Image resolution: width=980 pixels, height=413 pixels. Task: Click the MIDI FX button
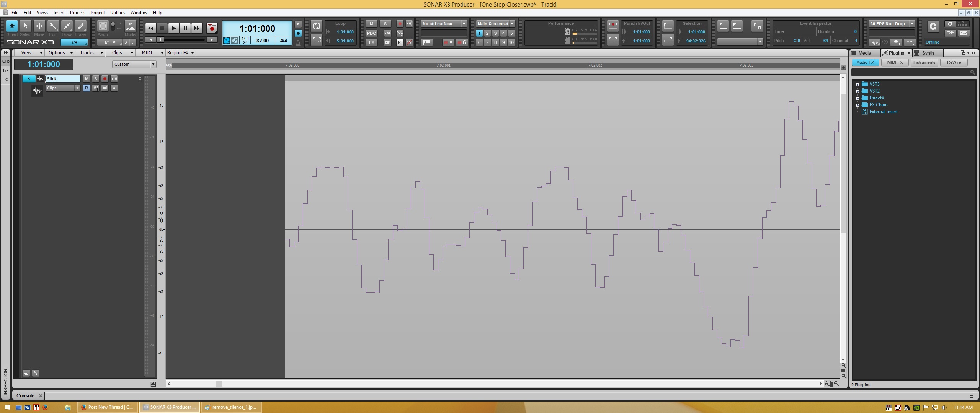coord(895,62)
